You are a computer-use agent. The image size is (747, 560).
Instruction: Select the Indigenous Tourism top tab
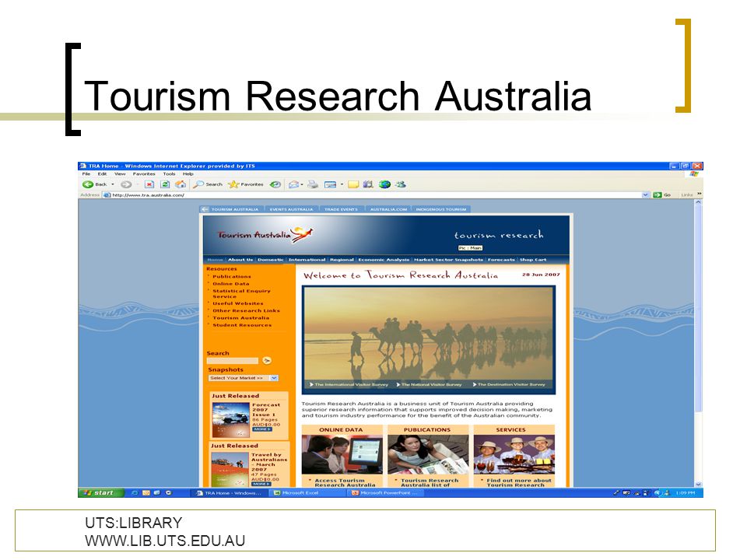click(440, 209)
